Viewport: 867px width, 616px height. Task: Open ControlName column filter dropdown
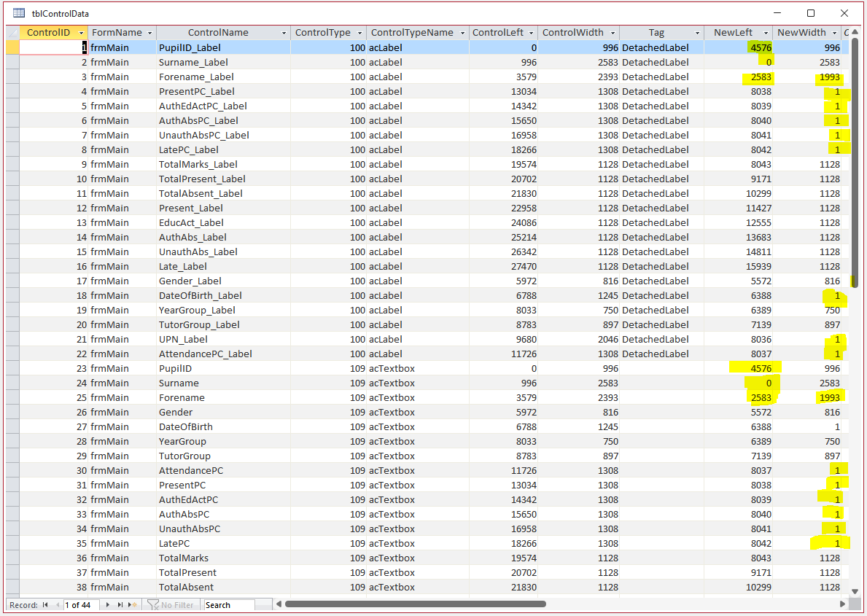[284, 34]
